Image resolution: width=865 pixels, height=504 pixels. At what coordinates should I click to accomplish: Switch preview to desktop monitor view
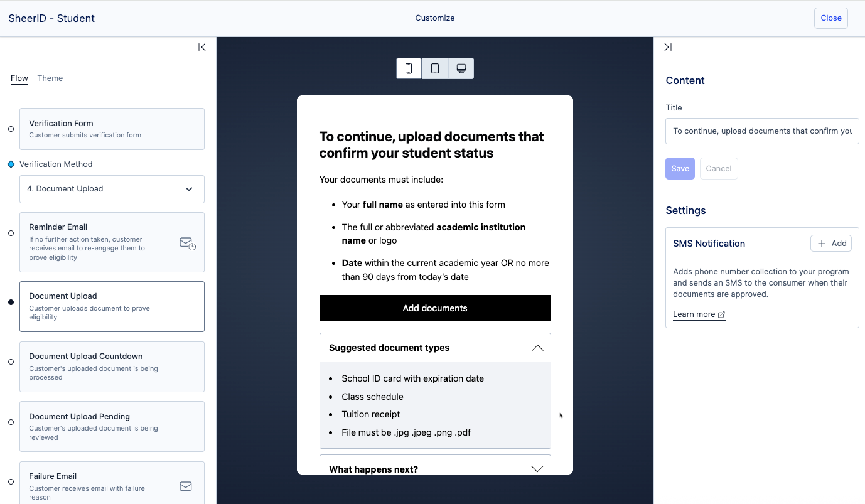(461, 68)
